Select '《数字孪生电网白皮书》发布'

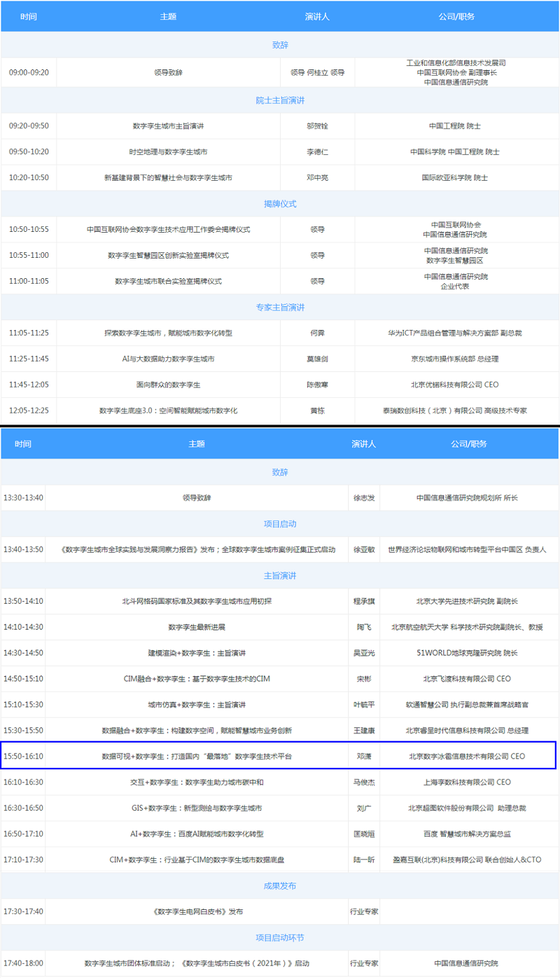(197, 912)
